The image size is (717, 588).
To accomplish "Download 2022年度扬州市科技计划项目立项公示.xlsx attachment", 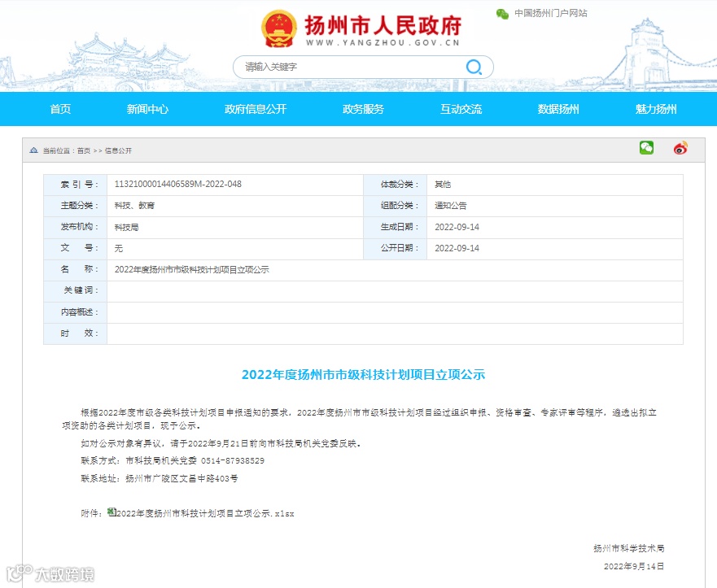I will point(205,513).
